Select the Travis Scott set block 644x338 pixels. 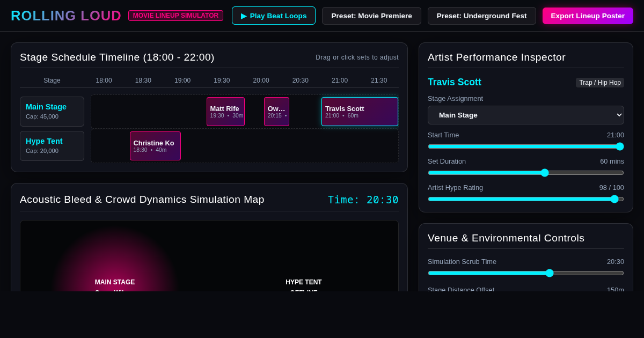point(360,112)
